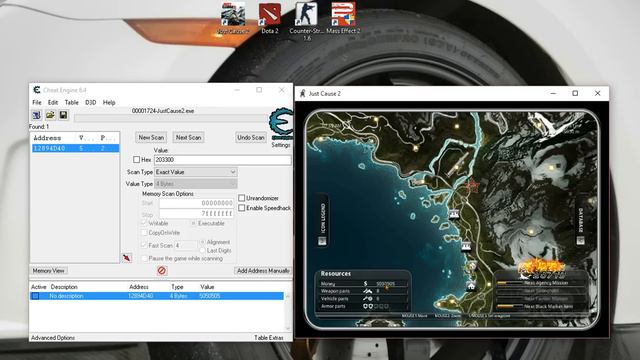The height and width of the screenshot is (360, 640).
Task: Click the address list scrollbar
Action: [x=288, y=312]
